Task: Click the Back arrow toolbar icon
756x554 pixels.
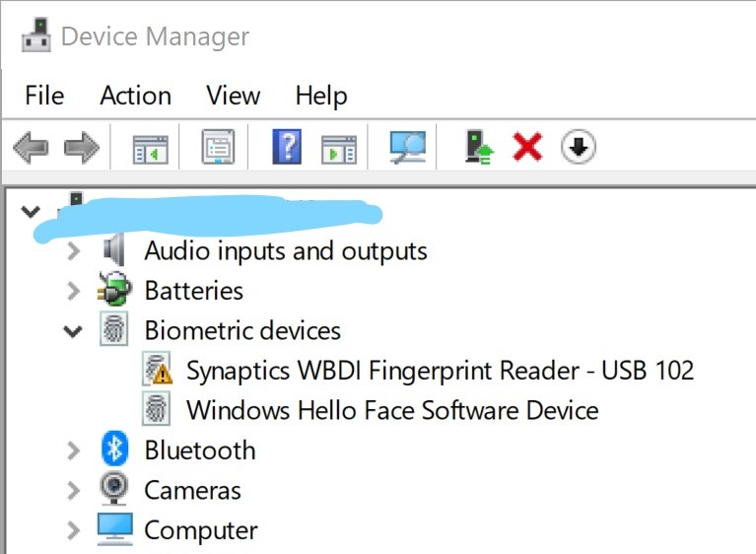Action: pos(31,148)
